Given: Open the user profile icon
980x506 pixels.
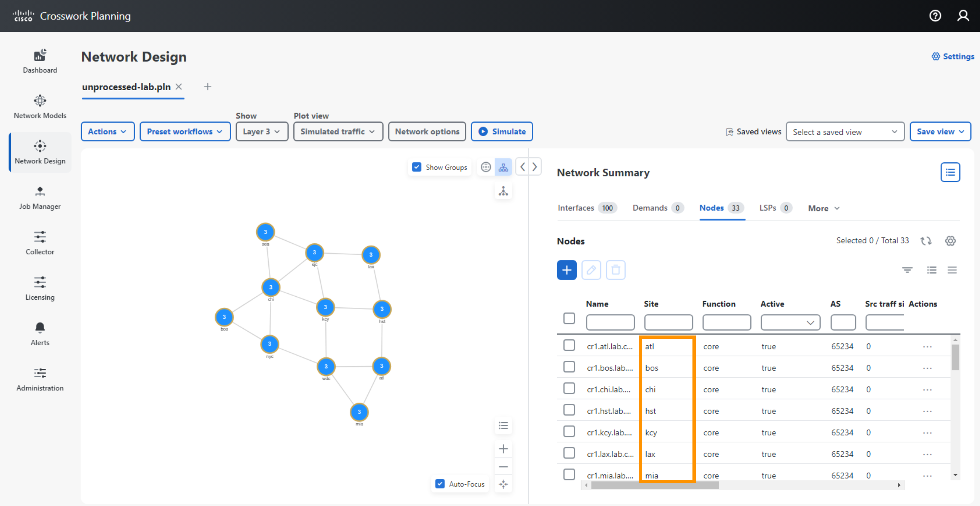Looking at the screenshot, I should [963, 16].
